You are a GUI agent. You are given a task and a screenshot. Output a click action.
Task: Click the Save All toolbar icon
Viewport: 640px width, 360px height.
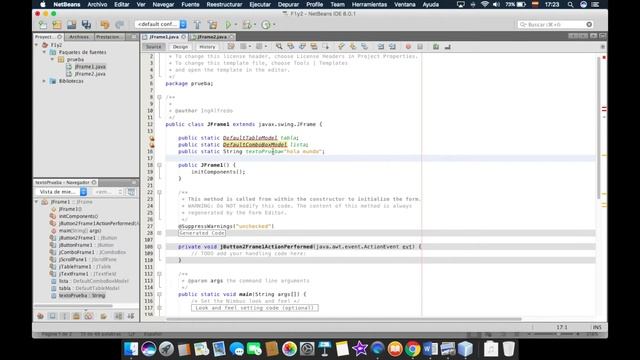tap(86, 24)
